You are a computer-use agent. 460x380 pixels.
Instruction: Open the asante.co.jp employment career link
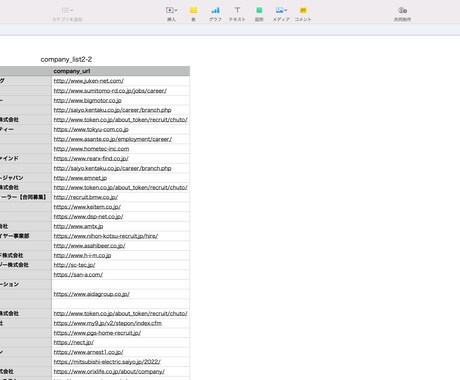click(113, 139)
